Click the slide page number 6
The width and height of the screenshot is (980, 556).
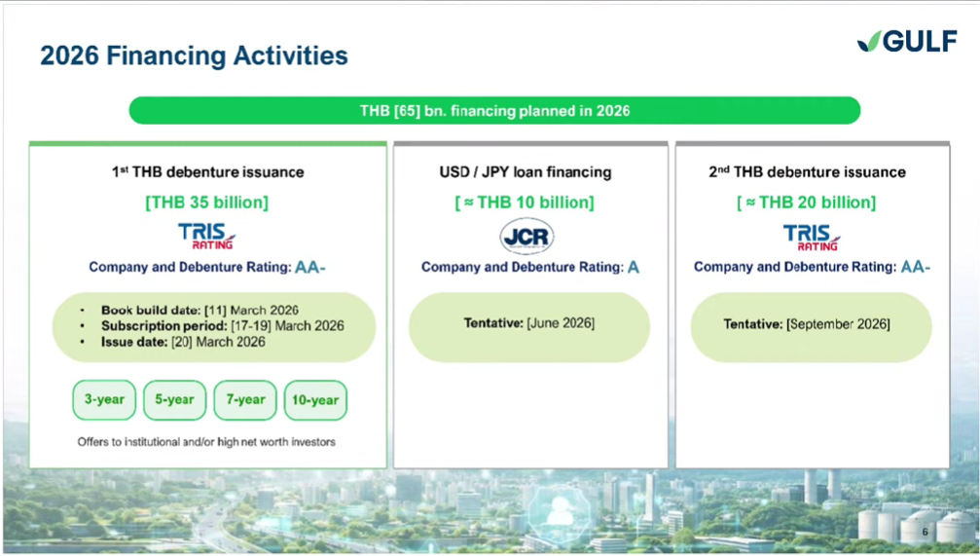click(925, 532)
